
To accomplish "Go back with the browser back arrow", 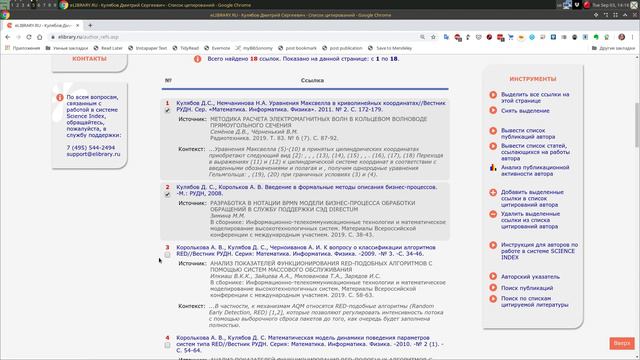I will tap(8, 37).
